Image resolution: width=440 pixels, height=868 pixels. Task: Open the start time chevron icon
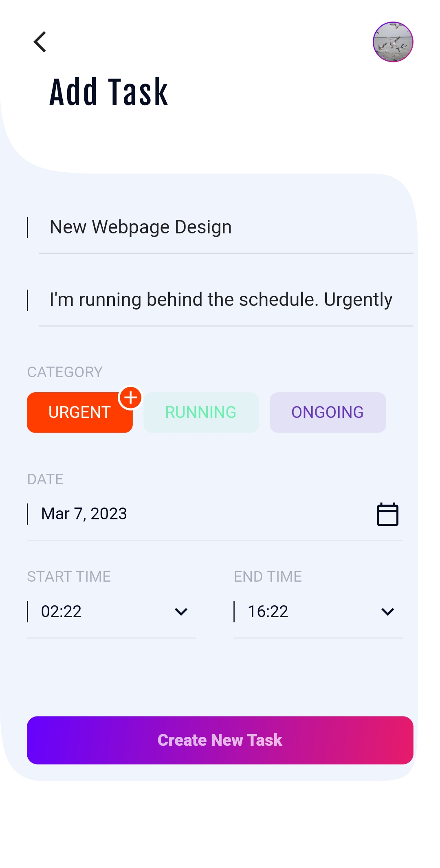pyautogui.click(x=181, y=611)
